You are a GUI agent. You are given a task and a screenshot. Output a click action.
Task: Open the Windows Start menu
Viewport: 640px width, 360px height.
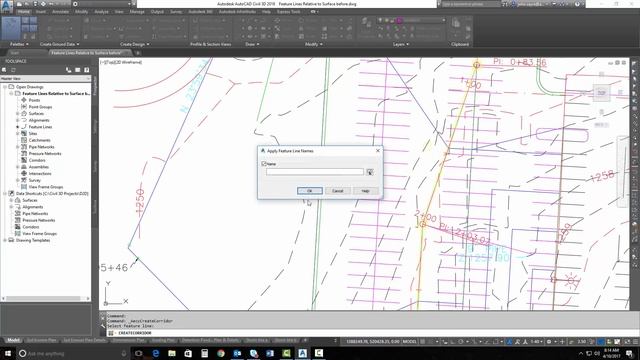click(8, 353)
